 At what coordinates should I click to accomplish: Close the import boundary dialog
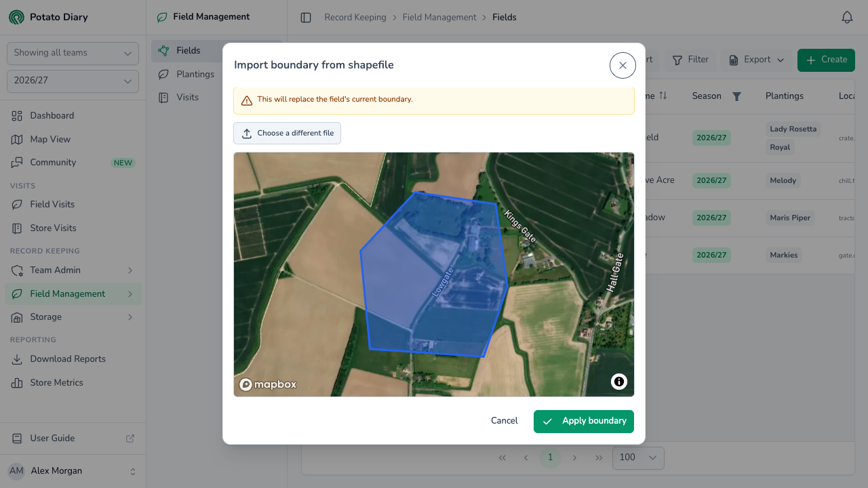[623, 65]
